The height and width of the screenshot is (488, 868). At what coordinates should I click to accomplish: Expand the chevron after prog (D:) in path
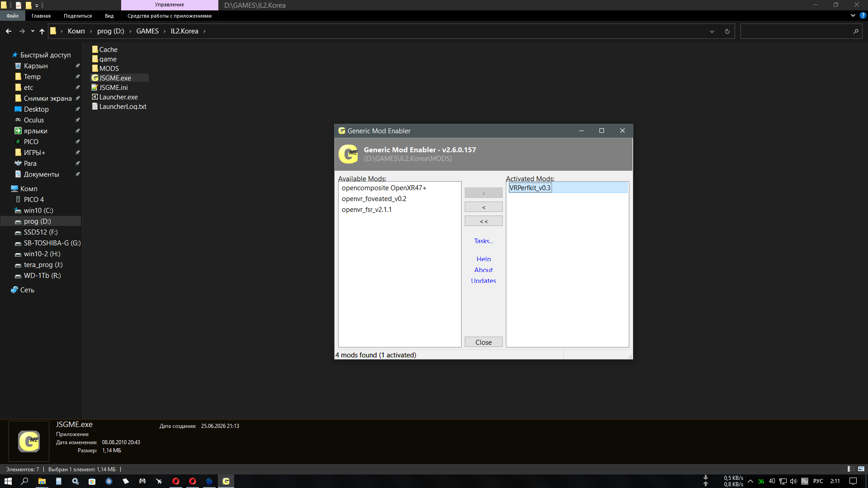130,31
